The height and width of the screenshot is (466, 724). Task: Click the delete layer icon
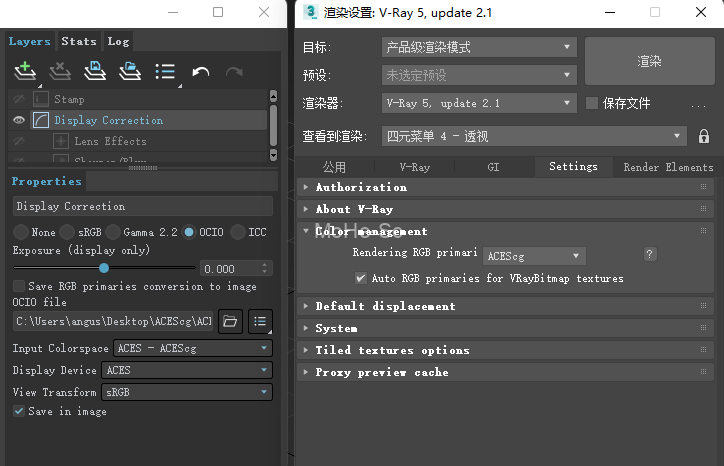[60, 71]
